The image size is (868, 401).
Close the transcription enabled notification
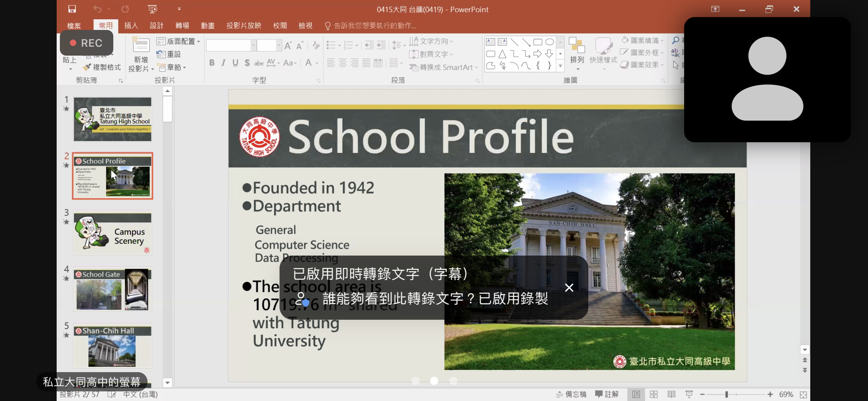click(x=569, y=288)
